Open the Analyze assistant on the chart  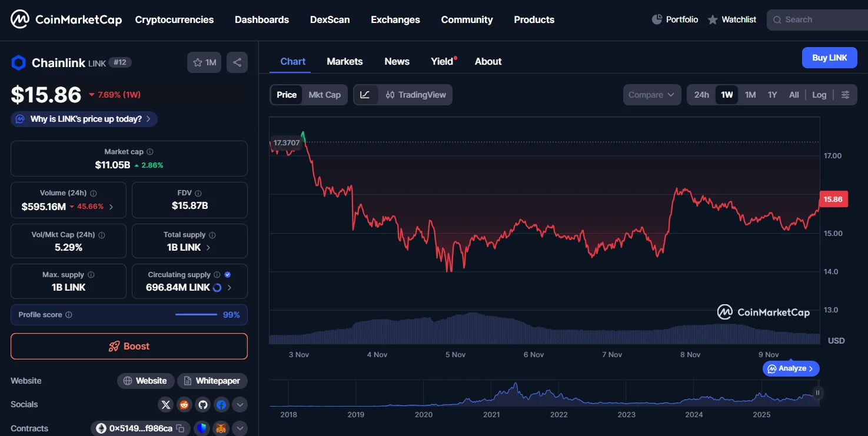coord(790,368)
